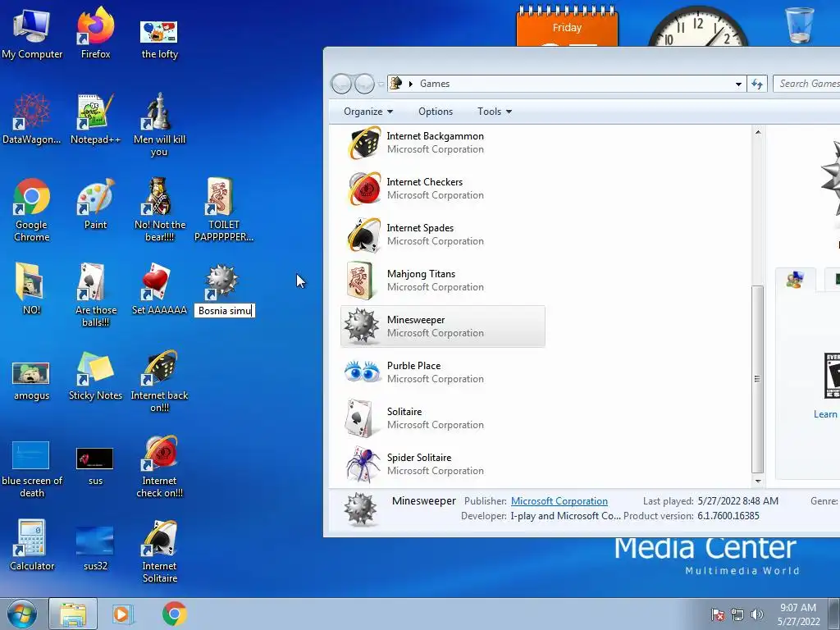Select Spider Solitaire in Games list
The image size is (840, 630).
pyautogui.click(x=442, y=464)
